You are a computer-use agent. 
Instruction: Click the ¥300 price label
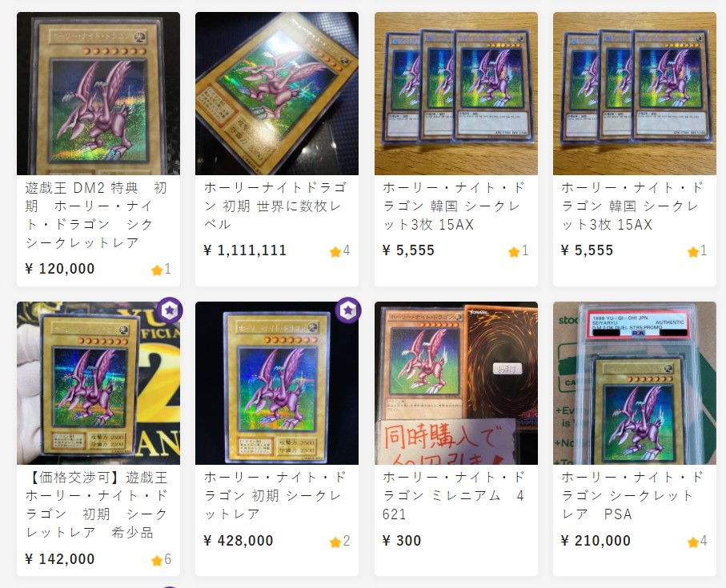click(402, 540)
